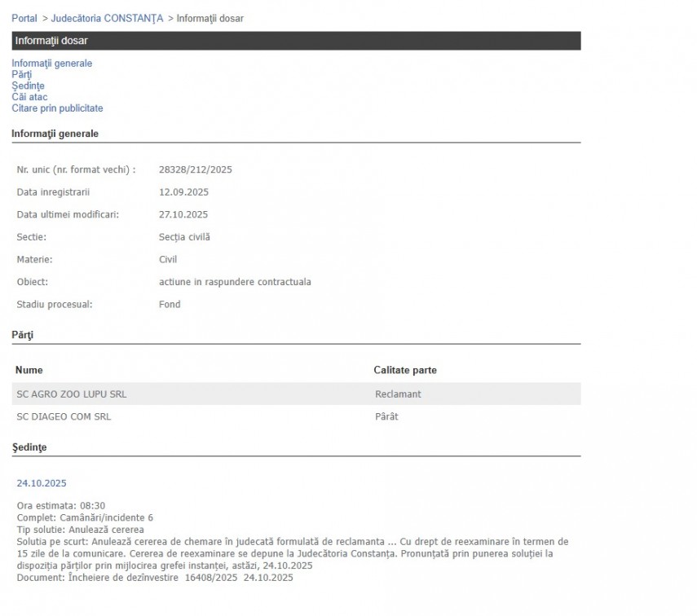This screenshot has width=697, height=616.
Task: Click the Încheiere de dezînvestire document line
Action: 155,578
